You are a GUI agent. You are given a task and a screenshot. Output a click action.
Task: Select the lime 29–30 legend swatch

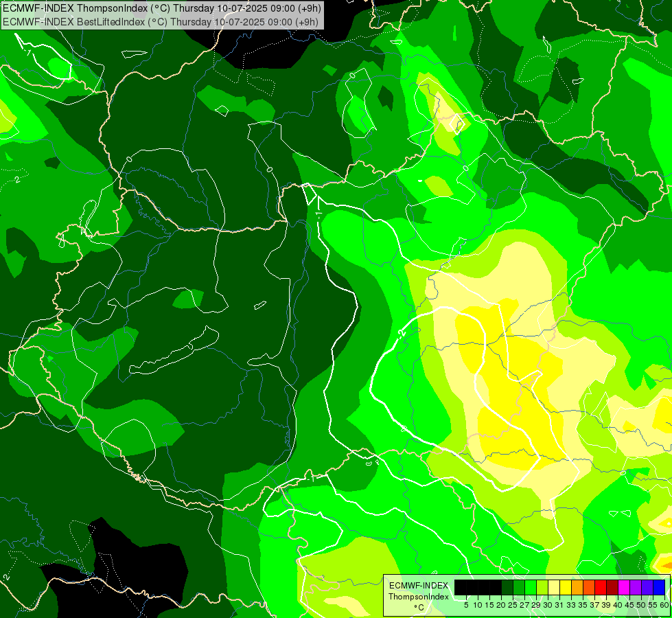click(x=542, y=588)
